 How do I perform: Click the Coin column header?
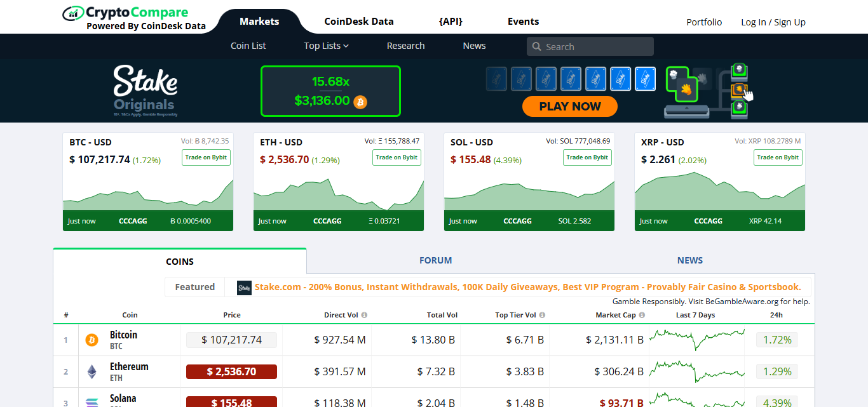click(130, 315)
